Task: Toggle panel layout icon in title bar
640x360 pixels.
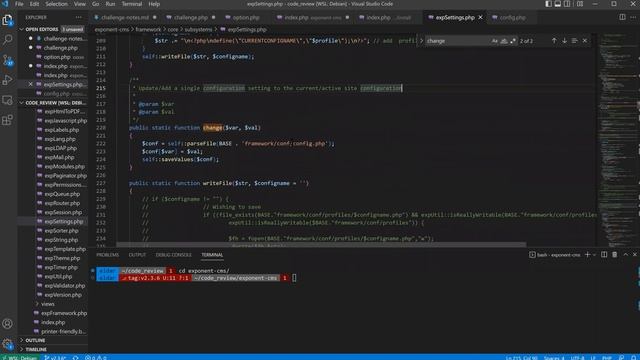Action: pyautogui.click(x=558, y=4)
